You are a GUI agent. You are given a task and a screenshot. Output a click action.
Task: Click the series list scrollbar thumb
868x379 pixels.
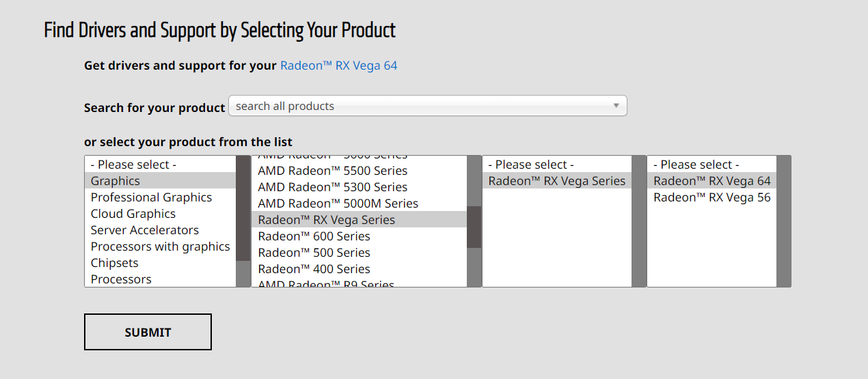click(x=474, y=227)
